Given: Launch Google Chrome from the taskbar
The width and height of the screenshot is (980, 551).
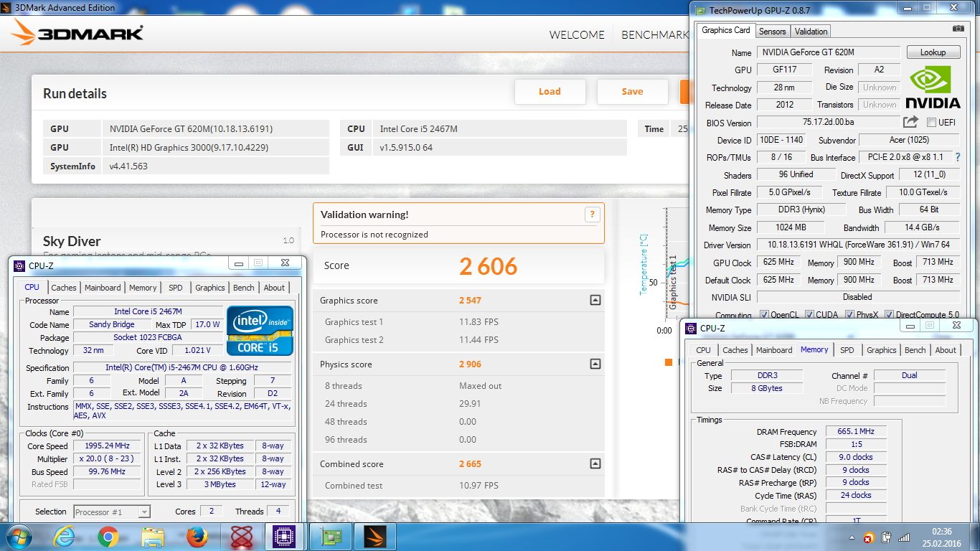Looking at the screenshot, I should click(x=108, y=537).
